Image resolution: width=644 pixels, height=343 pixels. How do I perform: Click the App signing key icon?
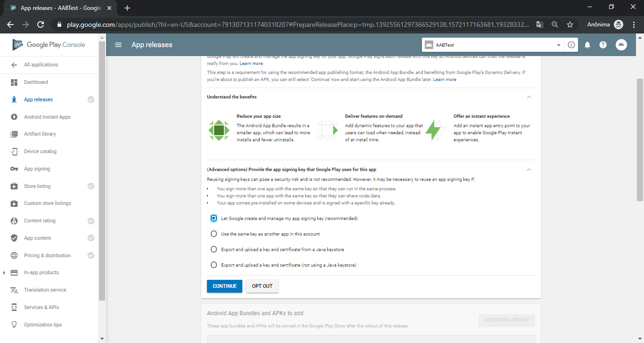coord(14,169)
